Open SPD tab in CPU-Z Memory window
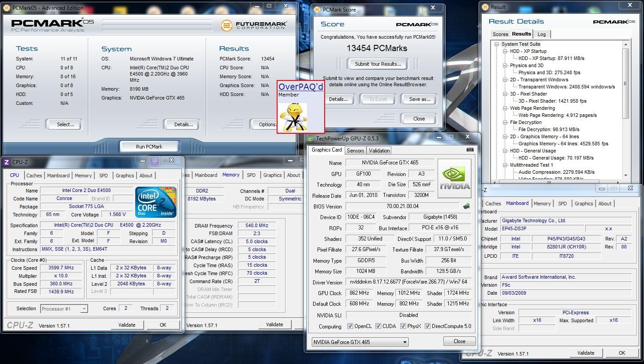This screenshot has width=644, height=364. point(251,175)
